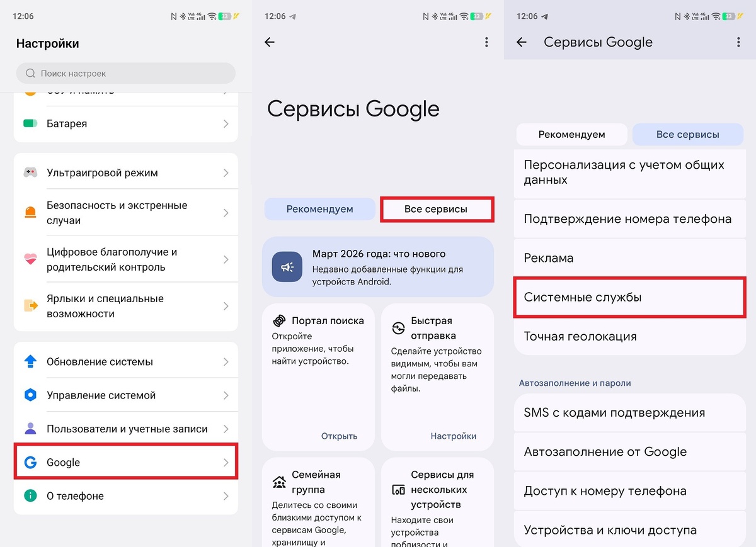Tap Семейная группа card title
The width and height of the screenshot is (756, 547).
tap(316, 482)
